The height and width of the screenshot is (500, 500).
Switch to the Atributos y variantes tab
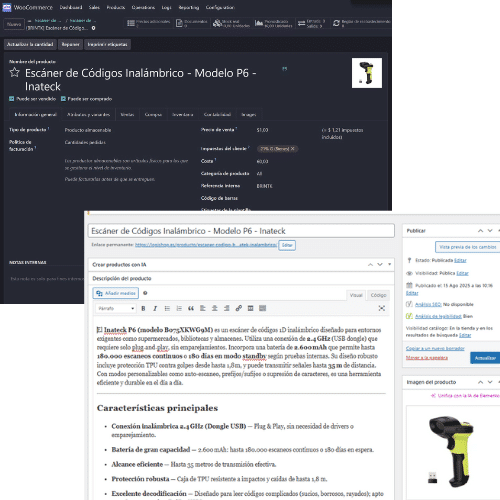tap(88, 114)
